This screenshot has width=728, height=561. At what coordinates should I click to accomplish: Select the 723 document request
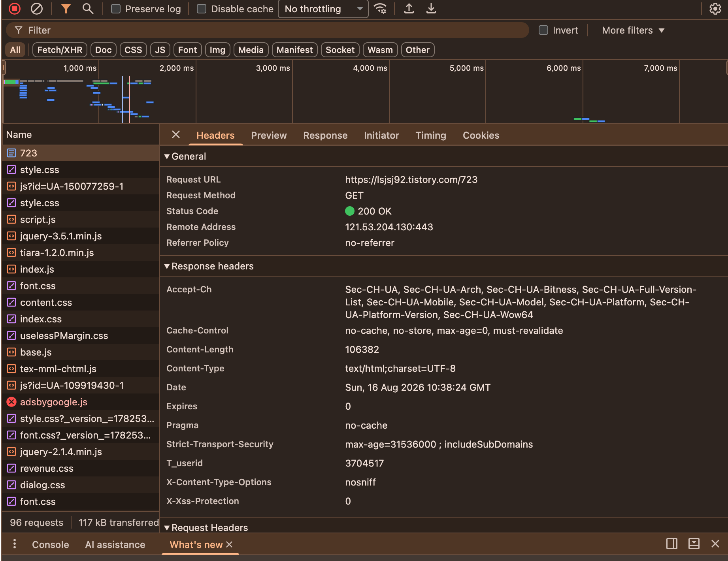(81, 153)
